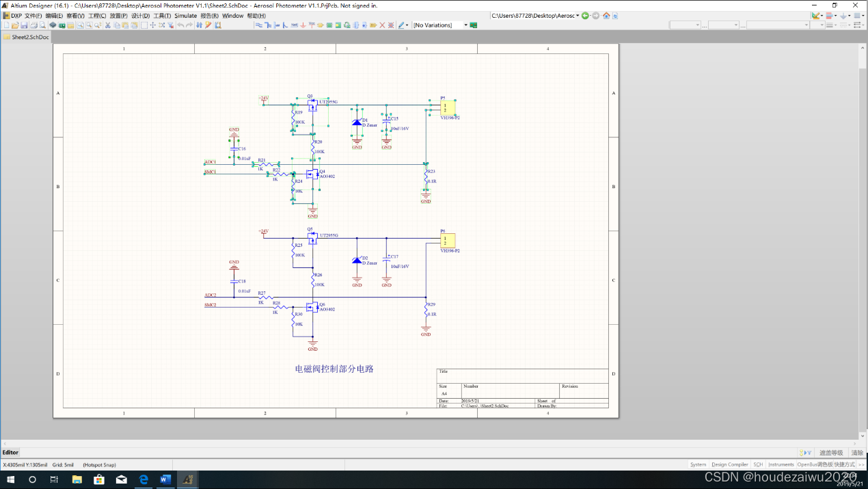Select the D1 zener diode symbol

(x=357, y=123)
